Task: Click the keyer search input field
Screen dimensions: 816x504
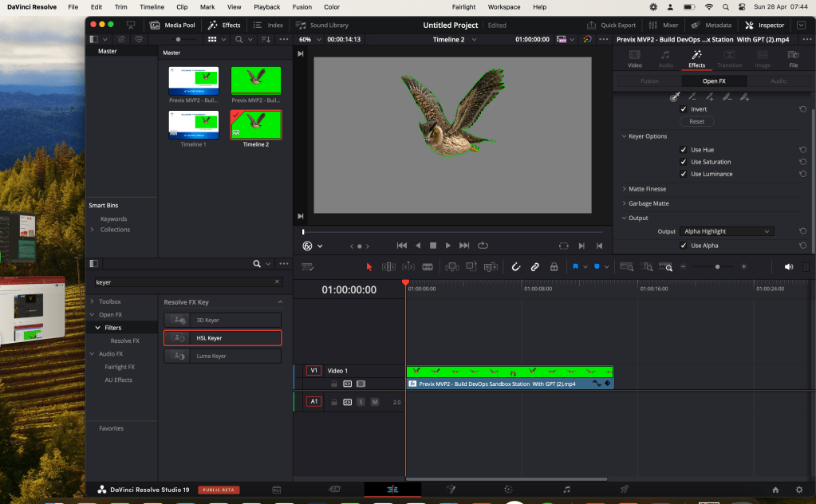Action: point(183,282)
